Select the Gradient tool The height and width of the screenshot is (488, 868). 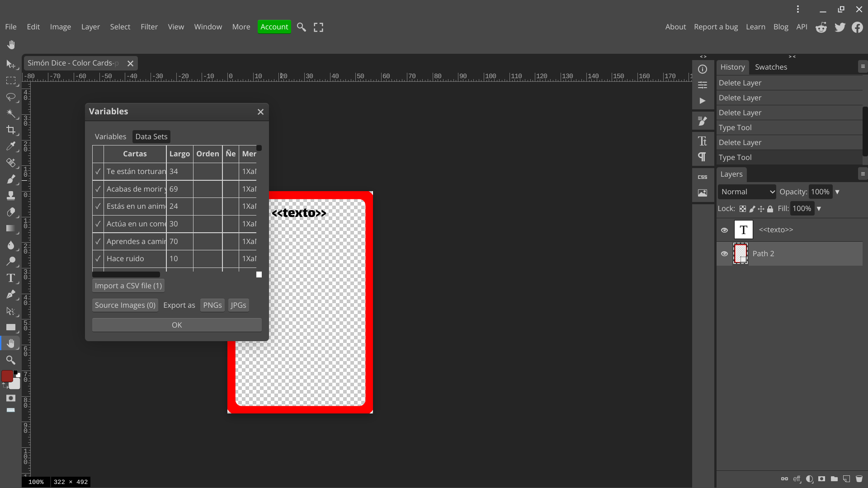11,228
